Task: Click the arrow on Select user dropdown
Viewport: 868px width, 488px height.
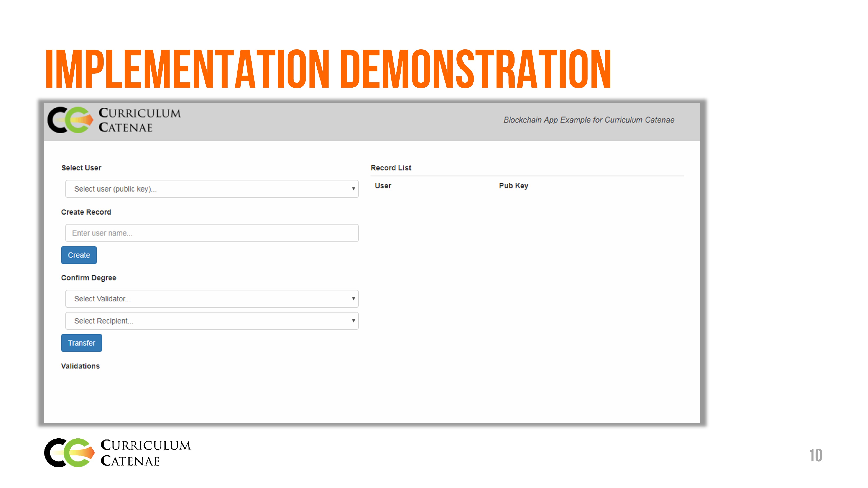Action: click(353, 189)
